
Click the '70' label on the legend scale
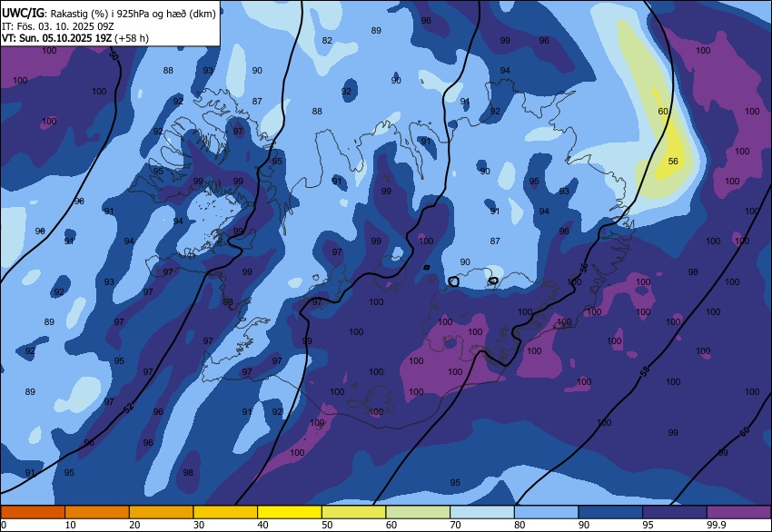tap(455, 525)
